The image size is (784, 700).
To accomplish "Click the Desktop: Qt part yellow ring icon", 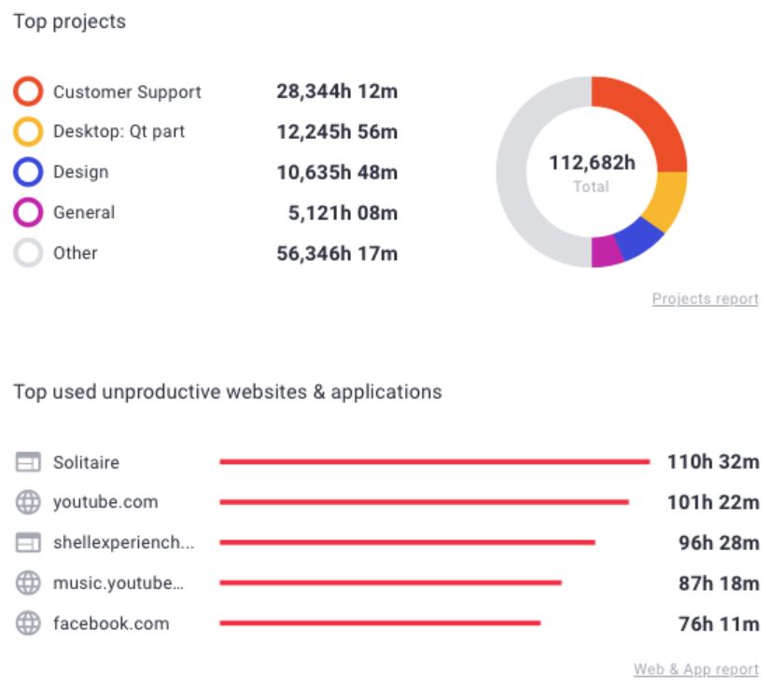I will (28, 132).
